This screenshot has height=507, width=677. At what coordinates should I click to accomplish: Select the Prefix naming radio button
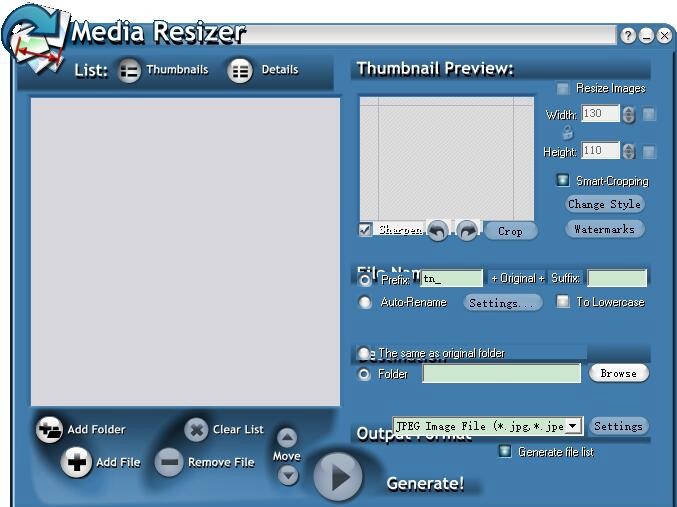pyautogui.click(x=365, y=280)
